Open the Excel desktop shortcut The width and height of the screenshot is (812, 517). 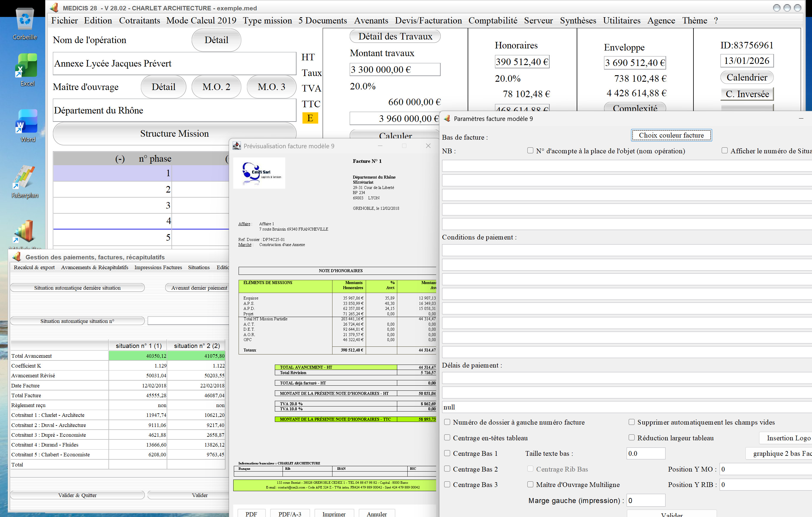(x=26, y=70)
